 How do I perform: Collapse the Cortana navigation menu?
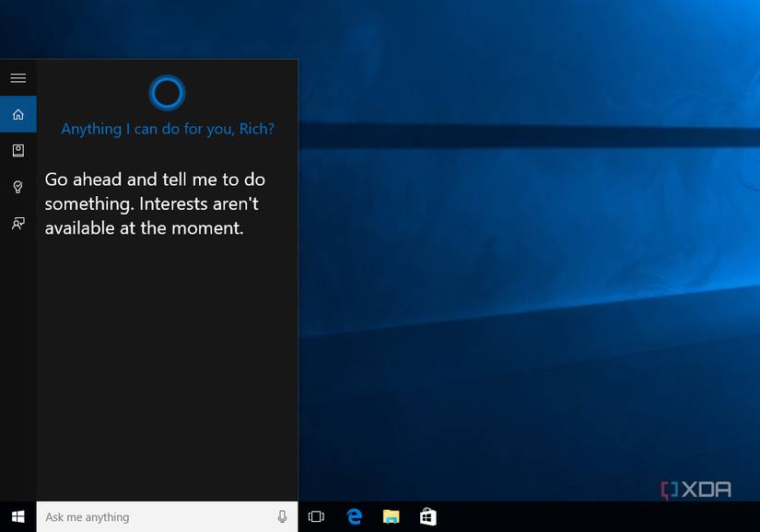click(x=18, y=77)
